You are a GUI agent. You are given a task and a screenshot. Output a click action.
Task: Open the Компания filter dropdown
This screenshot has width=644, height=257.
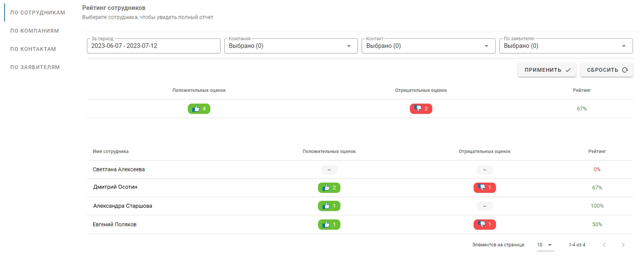(x=291, y=46)
